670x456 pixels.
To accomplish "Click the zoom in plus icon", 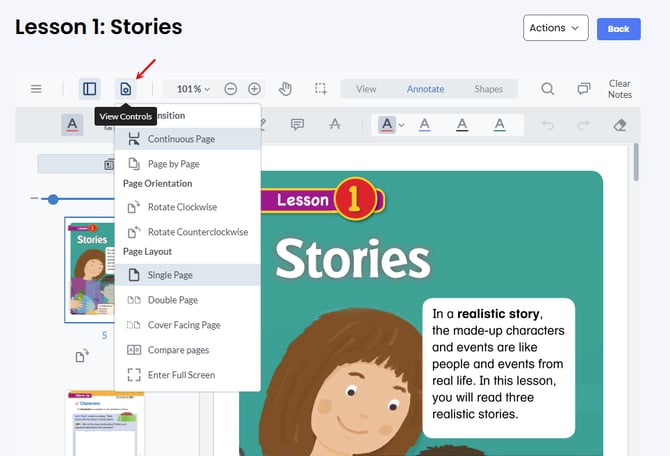I will pos(254,89).
